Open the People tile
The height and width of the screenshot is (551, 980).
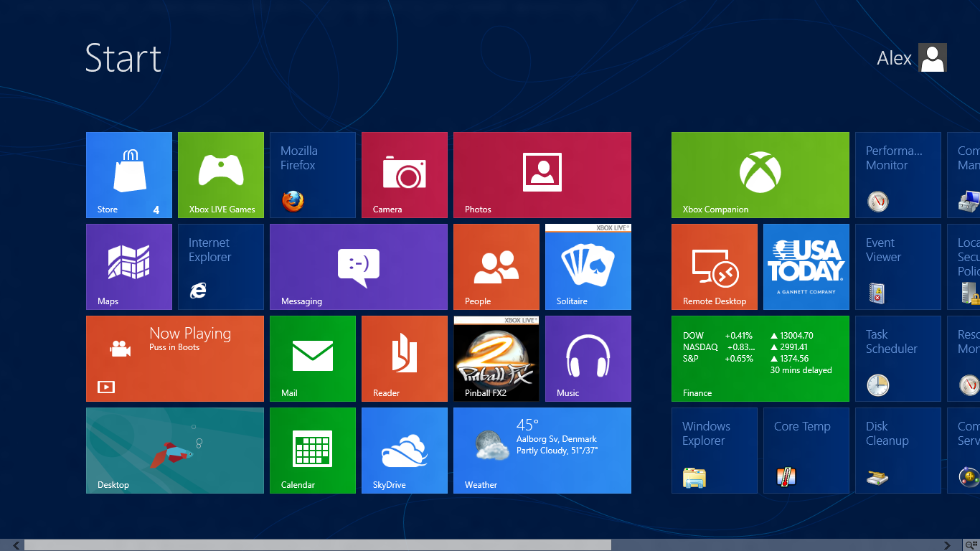click(x=496, y=267)
